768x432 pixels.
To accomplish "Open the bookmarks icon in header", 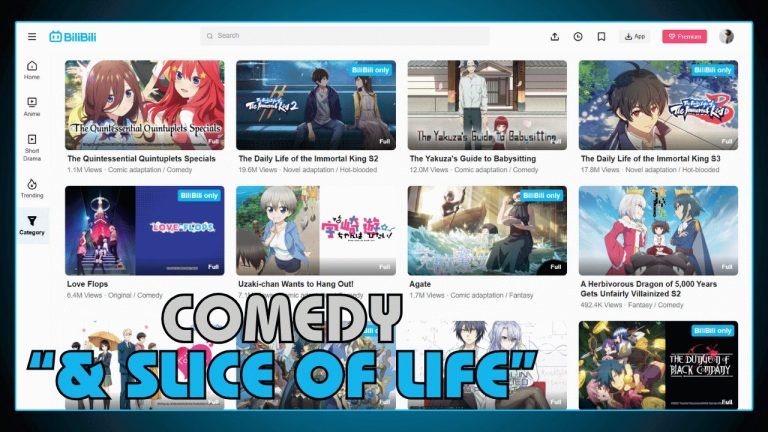I will (601, 37).
